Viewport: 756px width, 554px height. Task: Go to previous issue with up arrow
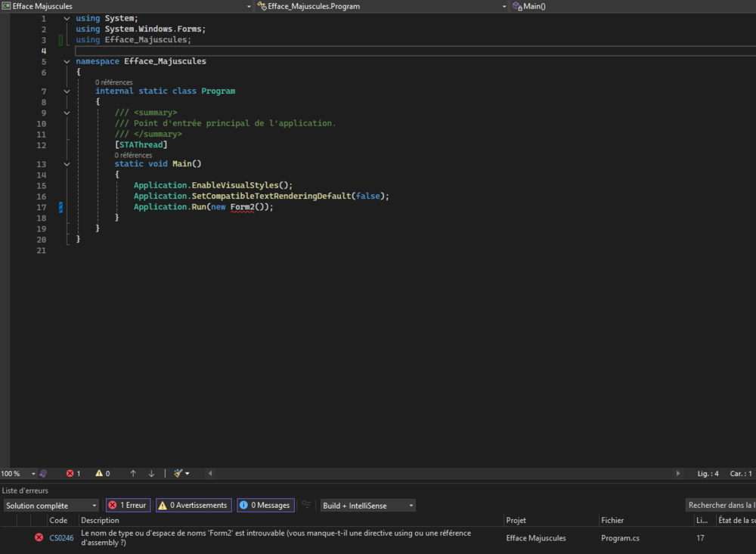pos(133,474)
